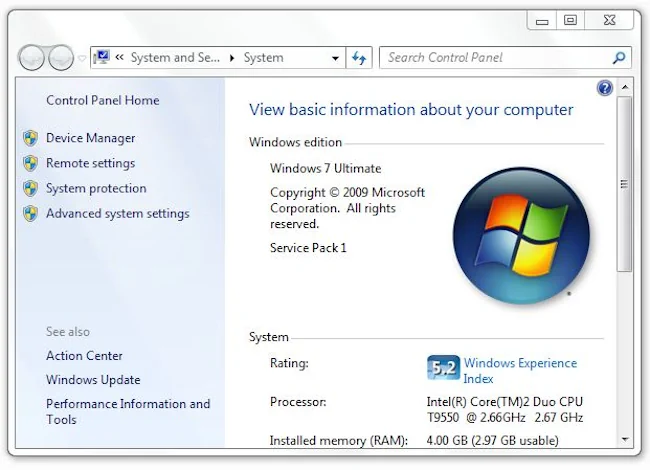Open Remote settings
650x470 pixels.
pyautogui.click(x=90, y=163)
